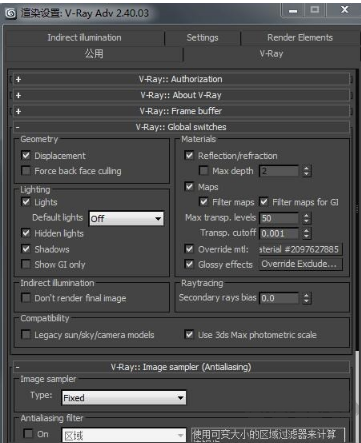Enable Legacy sun/sky/camera models

[x=26, y=334]
